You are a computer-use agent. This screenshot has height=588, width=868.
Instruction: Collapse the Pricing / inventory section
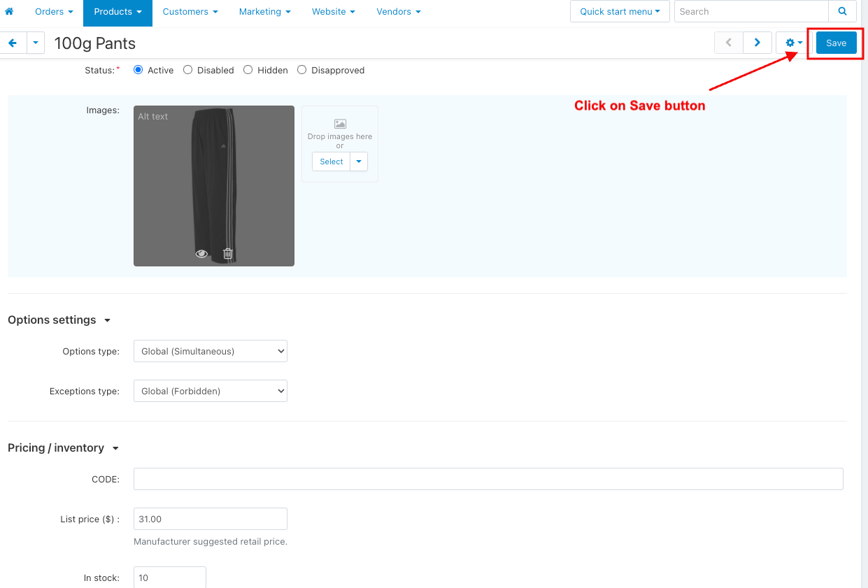pyautogui.click(x=64, y=447)
